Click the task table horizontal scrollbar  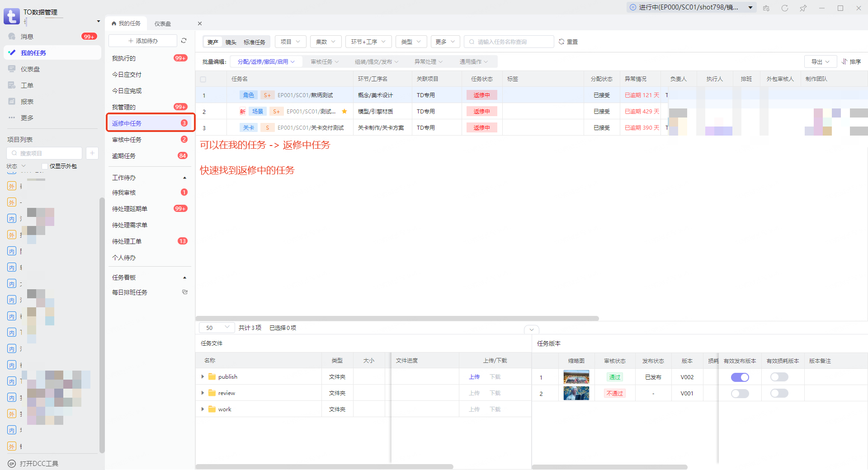pyautogui.click(x=397, y=319)
